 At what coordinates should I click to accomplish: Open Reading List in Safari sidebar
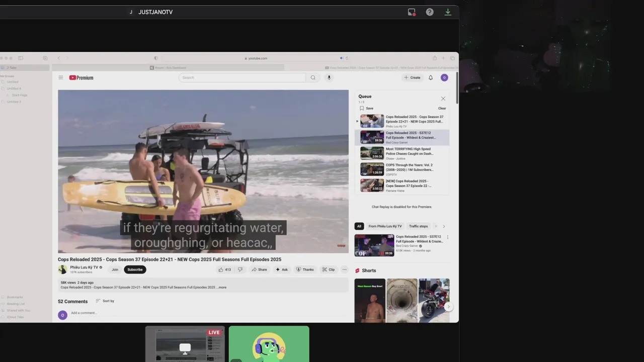pyautogui.click(x=16, y=304)
